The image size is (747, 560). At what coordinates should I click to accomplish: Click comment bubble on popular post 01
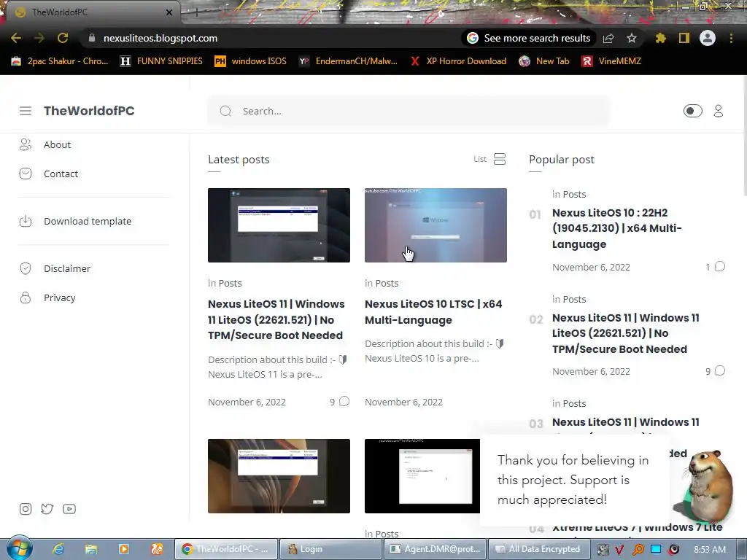[x=720, y=267]
